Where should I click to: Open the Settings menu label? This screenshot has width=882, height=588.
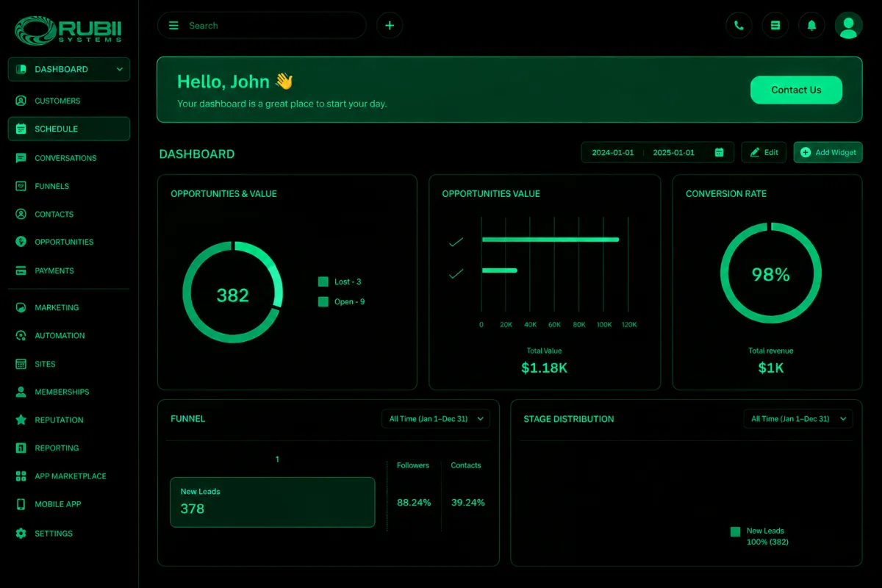pyautogui.click(x=54, y=534)
